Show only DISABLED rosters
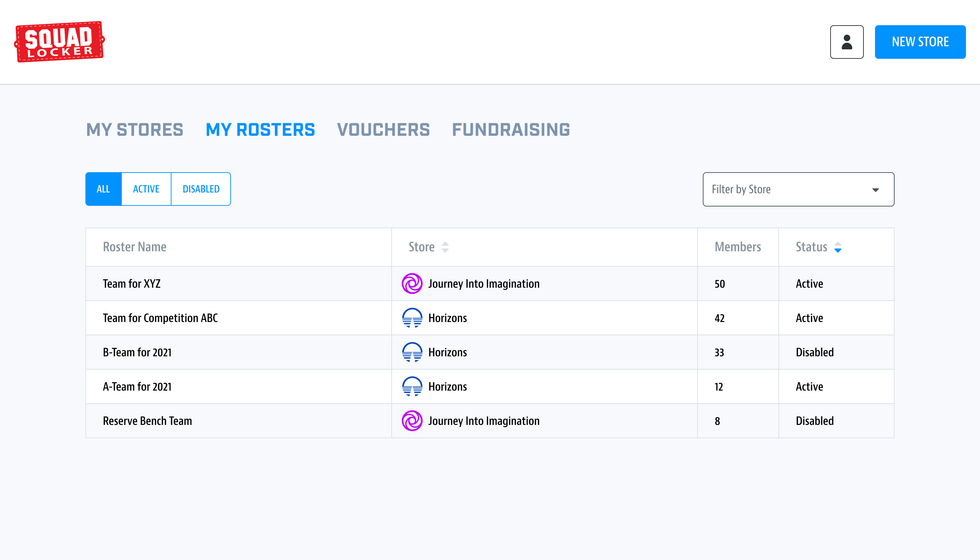The image size is (980, 560). 201,189
